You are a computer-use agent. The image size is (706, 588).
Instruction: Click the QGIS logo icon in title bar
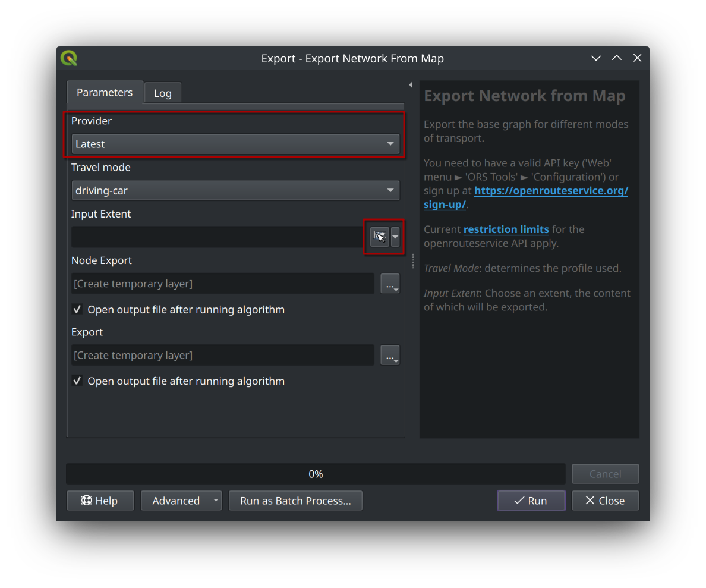click(x=69, y=58)
